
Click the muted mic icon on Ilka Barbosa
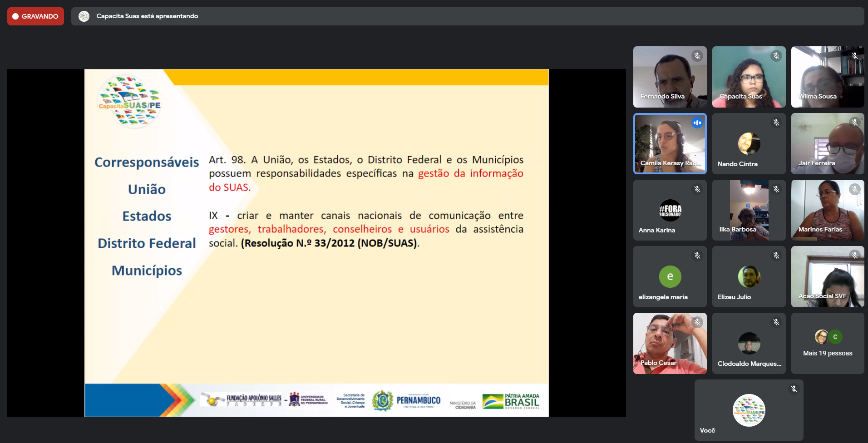776,189
